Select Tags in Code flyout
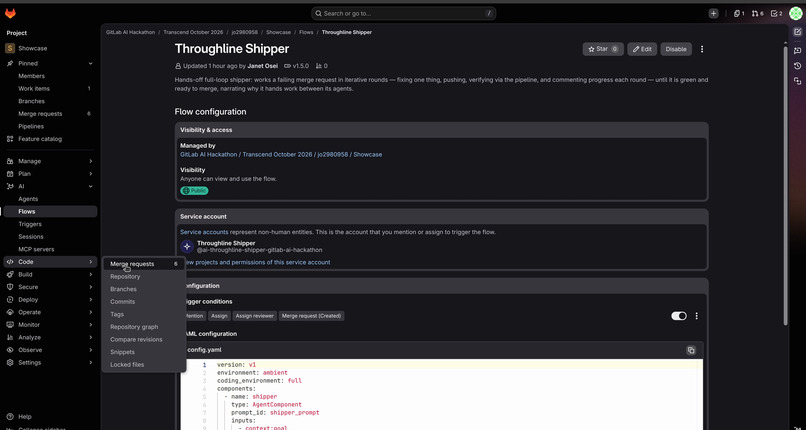The width and height of the screenshot is (806, 430). coord(144,314)
